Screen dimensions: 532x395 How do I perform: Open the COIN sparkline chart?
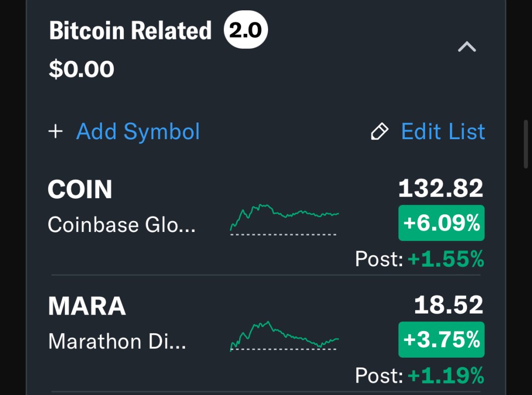point(284,219)
